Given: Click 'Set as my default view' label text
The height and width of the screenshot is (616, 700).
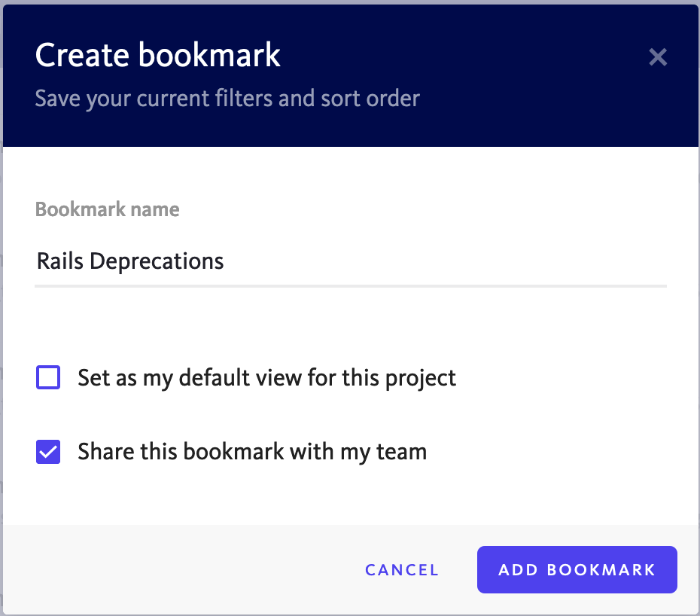Looking at the screenshot, I should pyautogui.click(x=266, y=378).
